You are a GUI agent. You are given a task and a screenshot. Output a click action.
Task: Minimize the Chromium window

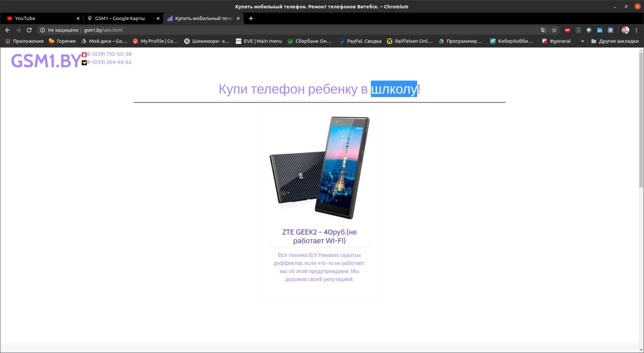pyautogui.click(x=615, y=7)
